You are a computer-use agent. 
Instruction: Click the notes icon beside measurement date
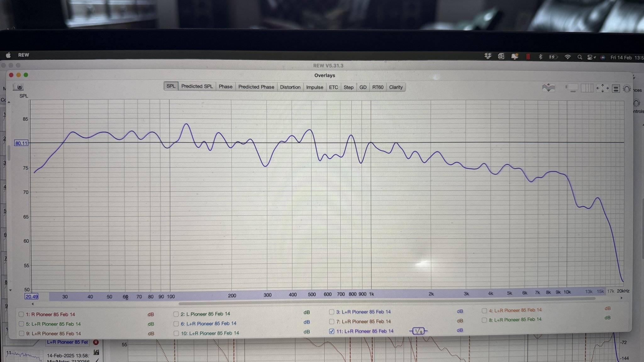tap(96, 353)
